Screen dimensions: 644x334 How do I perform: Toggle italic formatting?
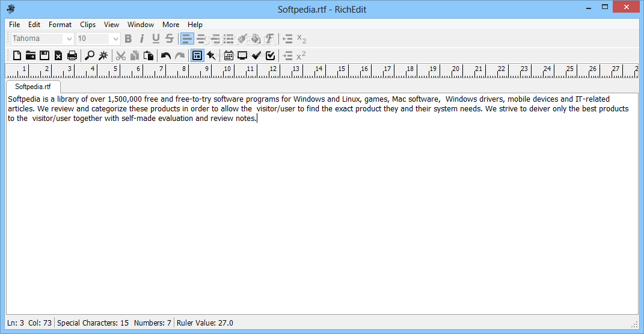pyautogui.click(x=142, y=39)
